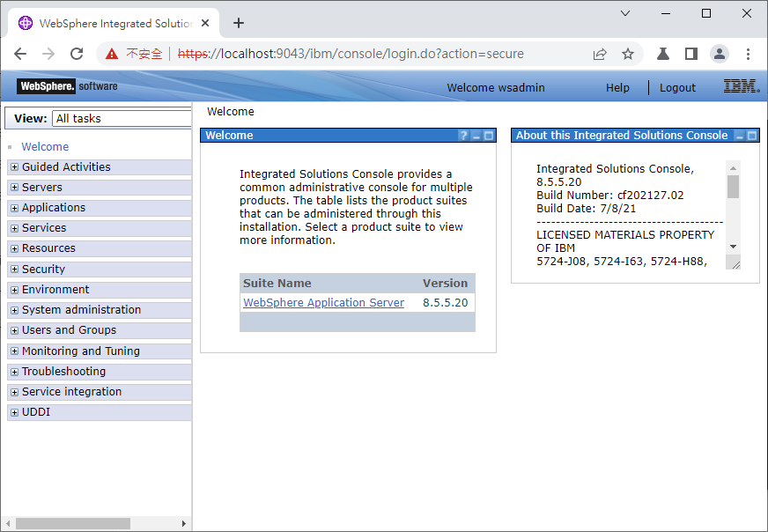This screenshot has height=532, width=768.
Task: Click the IBM logo
Action: click(x=742, y=86)
